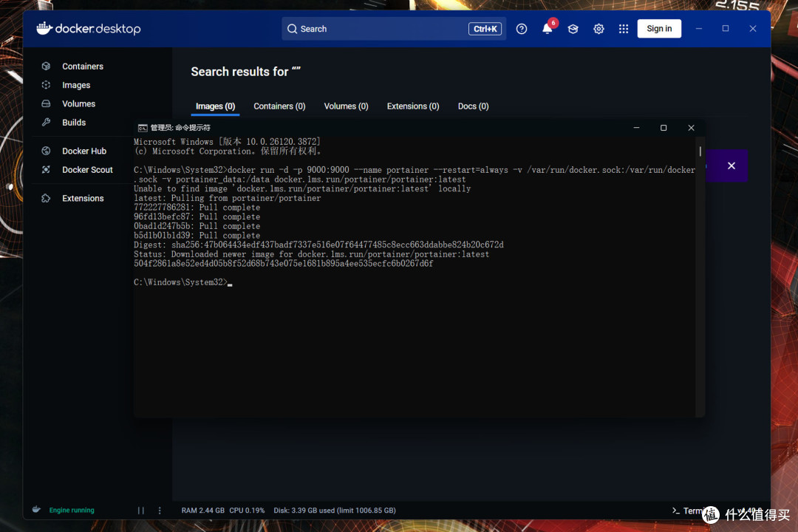Close the command prompt window
Image resolution: width=798 pixels, height=532 pixels.
[x=691, y=128]
